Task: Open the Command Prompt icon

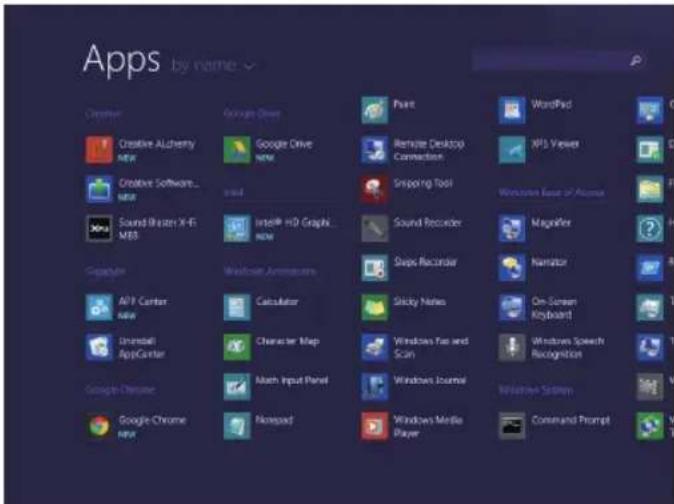Action: (x=512, y=426)
